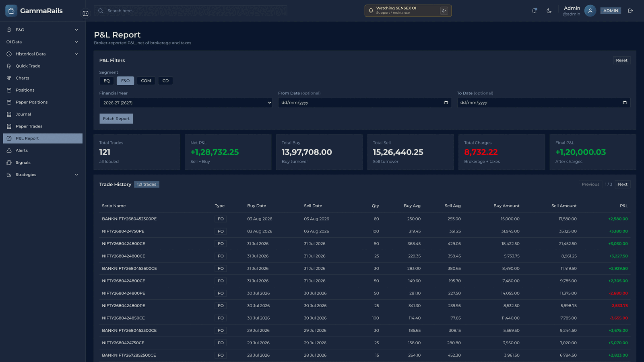Screen dimensions: 644x362
Task: Click the logout icon
Action: 631,11
